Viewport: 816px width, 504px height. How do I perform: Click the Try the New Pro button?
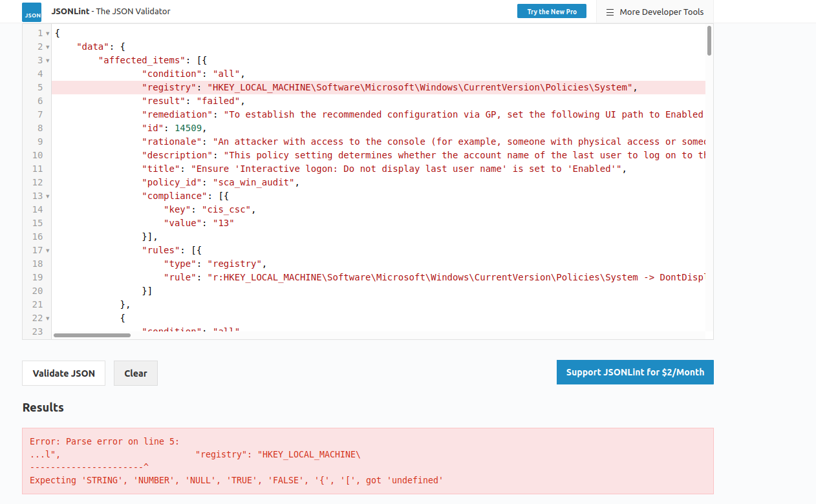(x=552, y=12)
